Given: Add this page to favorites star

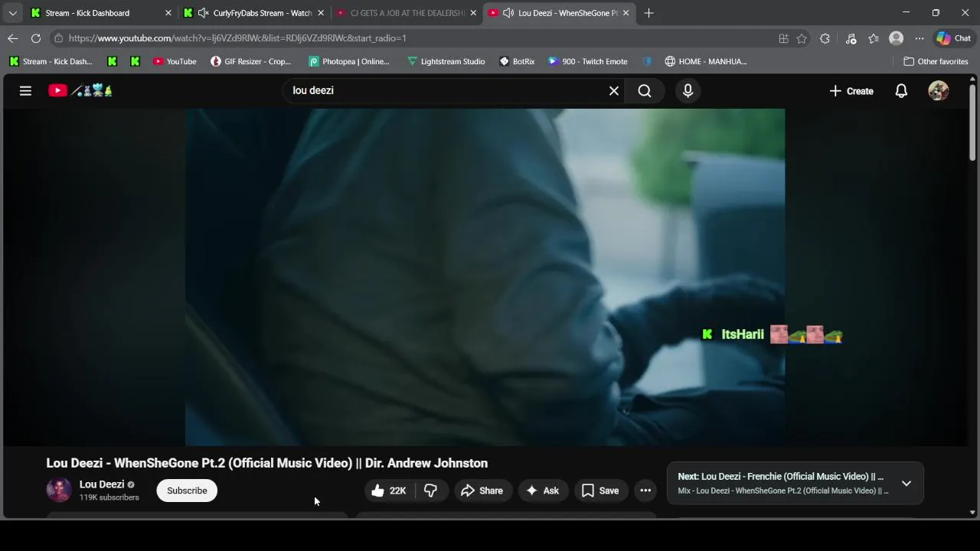Looking at the screenshot, I should point(802,38).
